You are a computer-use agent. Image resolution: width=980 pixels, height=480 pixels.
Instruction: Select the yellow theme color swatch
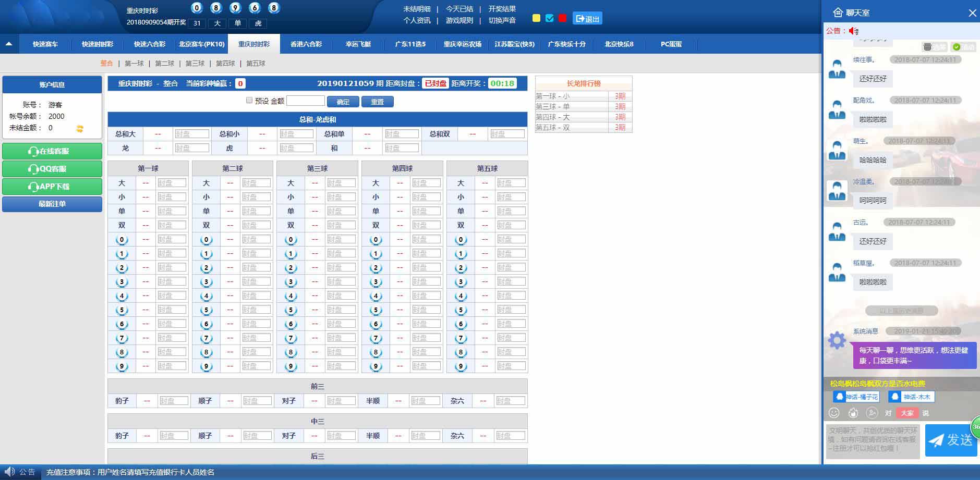point(536,18)
